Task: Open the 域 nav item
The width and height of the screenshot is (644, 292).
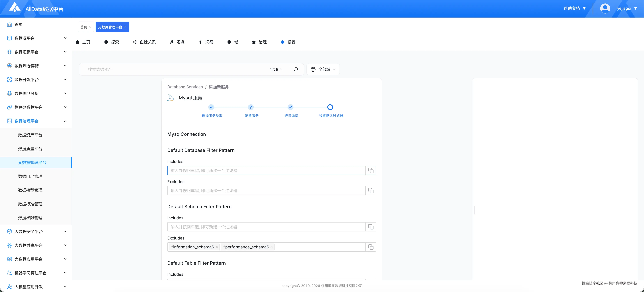Action: (x=233, y=42)
